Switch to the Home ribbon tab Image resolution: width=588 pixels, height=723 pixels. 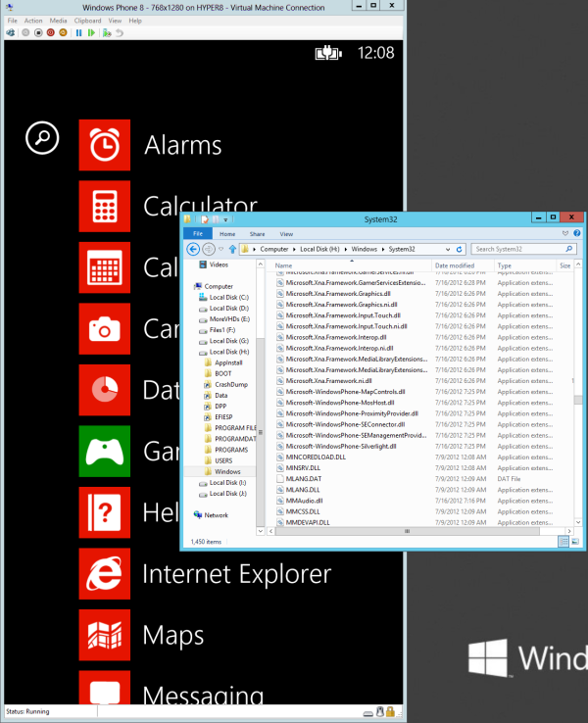[x=227, y=234]
